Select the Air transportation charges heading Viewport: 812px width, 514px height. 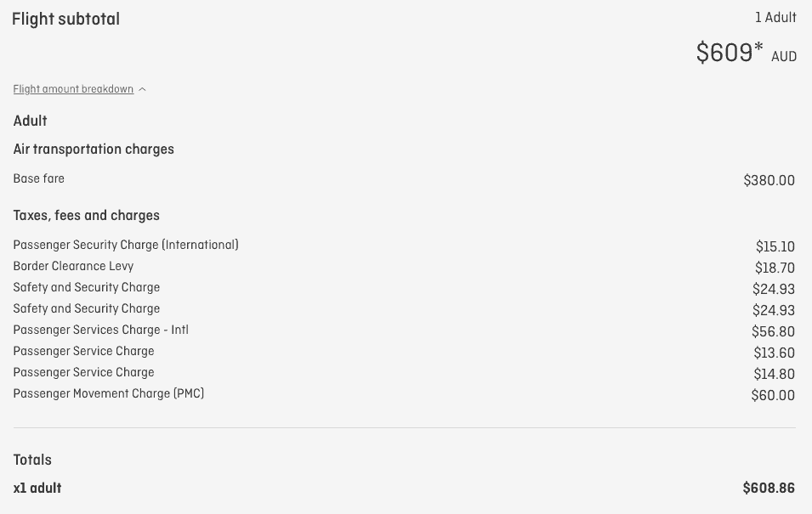click(94, 150)
